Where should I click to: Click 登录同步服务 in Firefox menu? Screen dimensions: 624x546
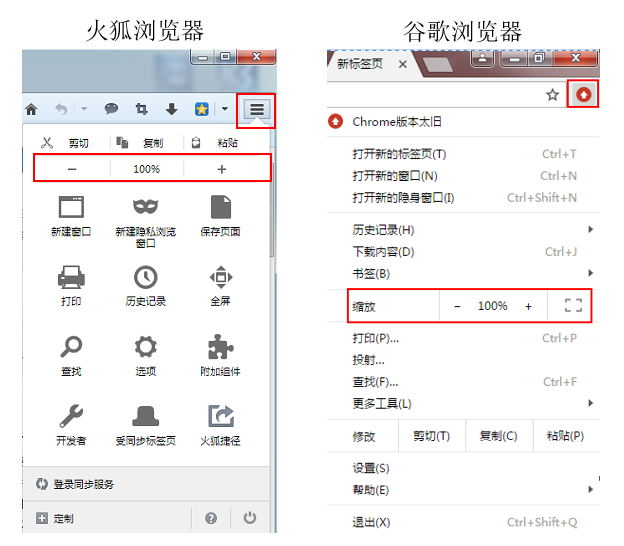(x=84, y=484)
